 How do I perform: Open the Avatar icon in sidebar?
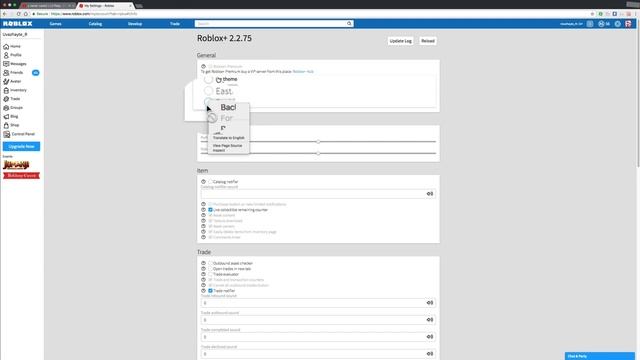point(6,82)
